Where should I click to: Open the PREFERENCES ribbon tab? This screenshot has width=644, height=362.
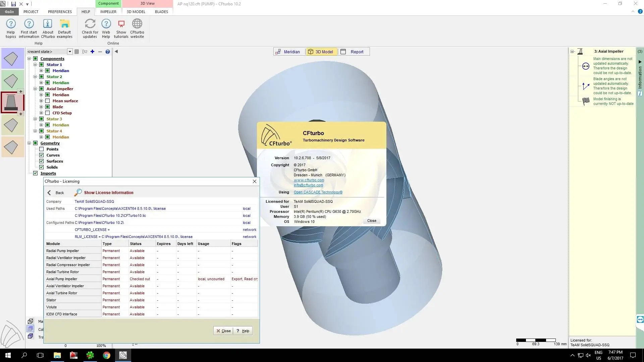tap(60, 12)
